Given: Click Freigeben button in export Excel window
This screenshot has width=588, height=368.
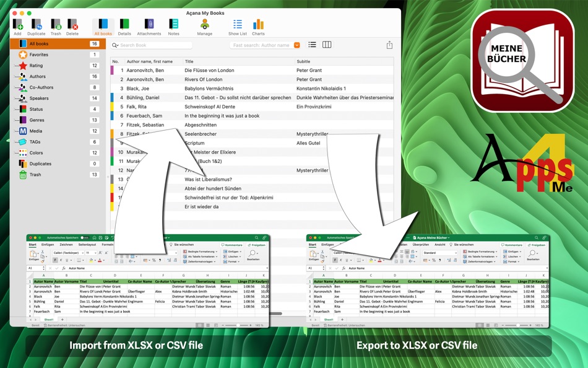Looking at the screenshot, I should (537, 245).
